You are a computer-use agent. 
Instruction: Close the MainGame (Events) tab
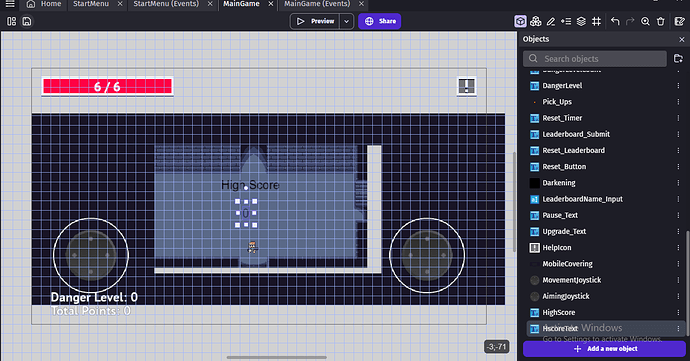tap(361, 4)
